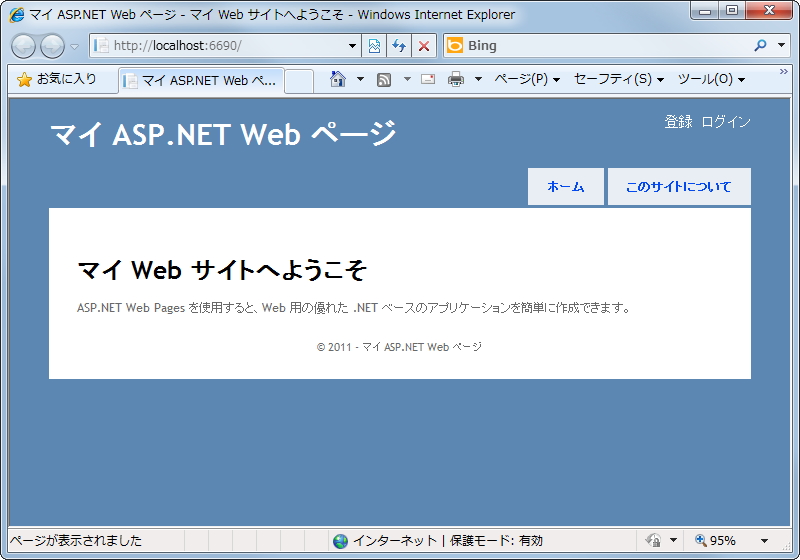Open the ページ(P) menu
Image resolution: width=800 pixels, height=560 pixels.
[x=527, y=79]
